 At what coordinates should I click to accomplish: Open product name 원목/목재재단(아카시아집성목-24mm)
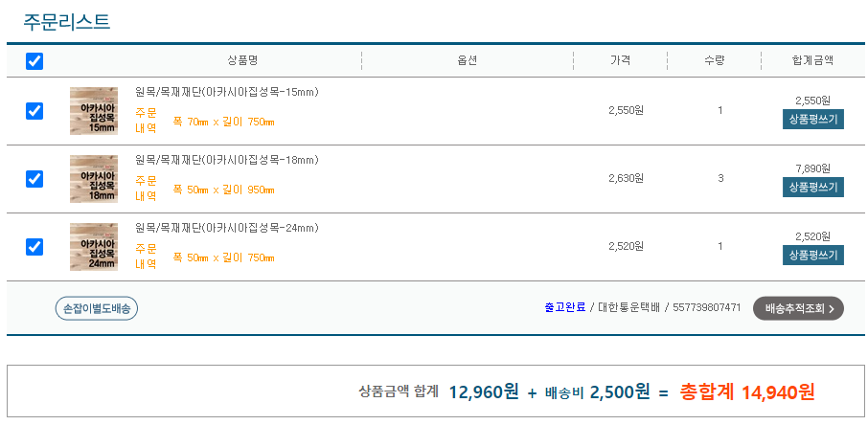tap(227, 228)
